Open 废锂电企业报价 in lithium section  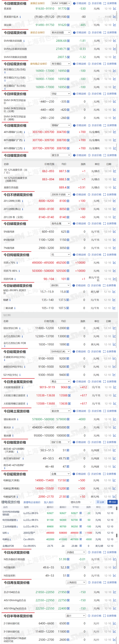32,502
